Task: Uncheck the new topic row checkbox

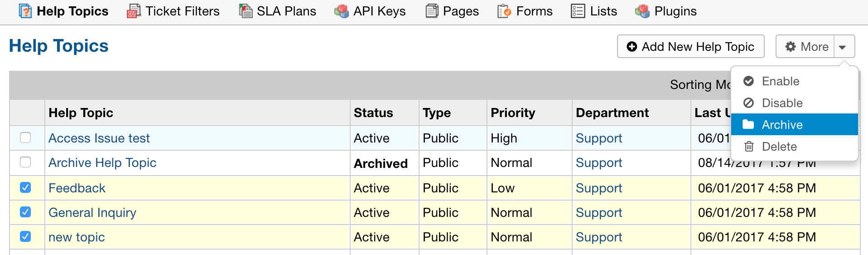Action: coord(25,236)
